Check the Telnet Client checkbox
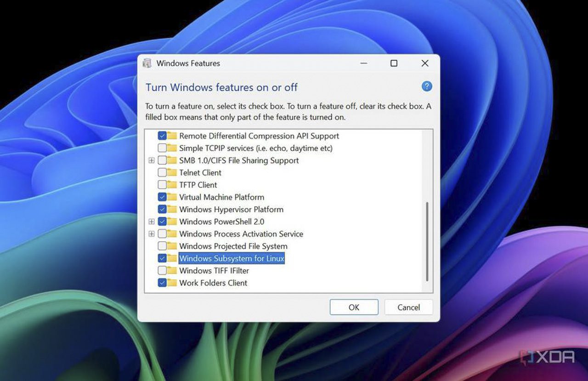The height and width of the screenshot is (381, 588). pos(162,173)
